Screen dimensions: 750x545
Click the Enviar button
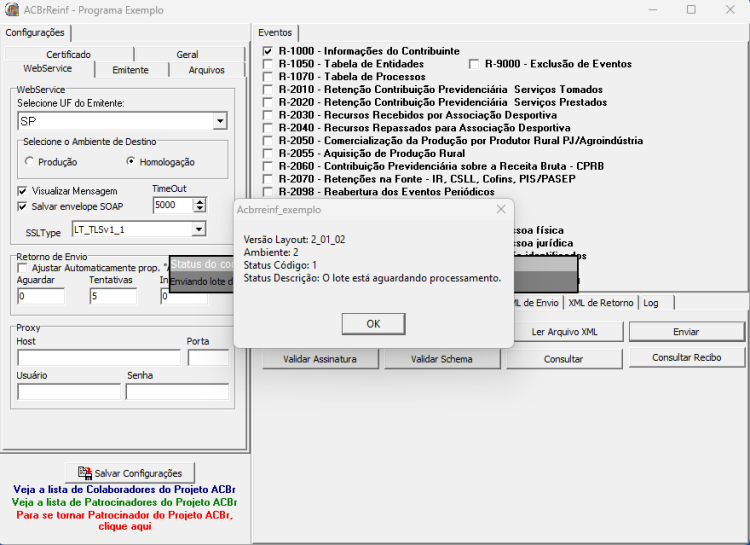[686, 332]
